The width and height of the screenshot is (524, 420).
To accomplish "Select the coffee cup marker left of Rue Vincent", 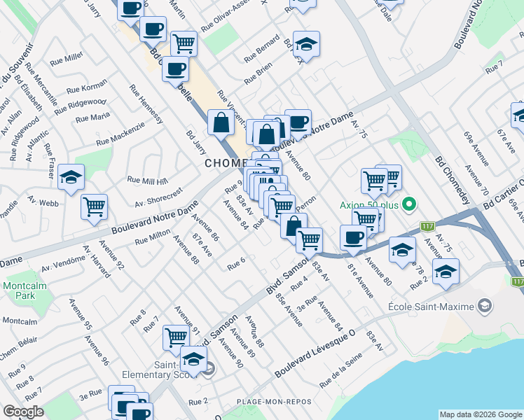I will [x=175, y=70].
